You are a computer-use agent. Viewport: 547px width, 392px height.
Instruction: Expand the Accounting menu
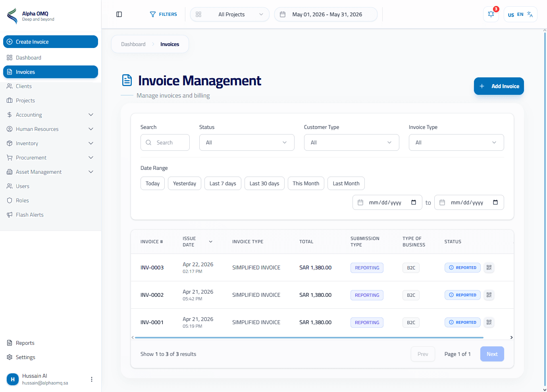(50, 115)
